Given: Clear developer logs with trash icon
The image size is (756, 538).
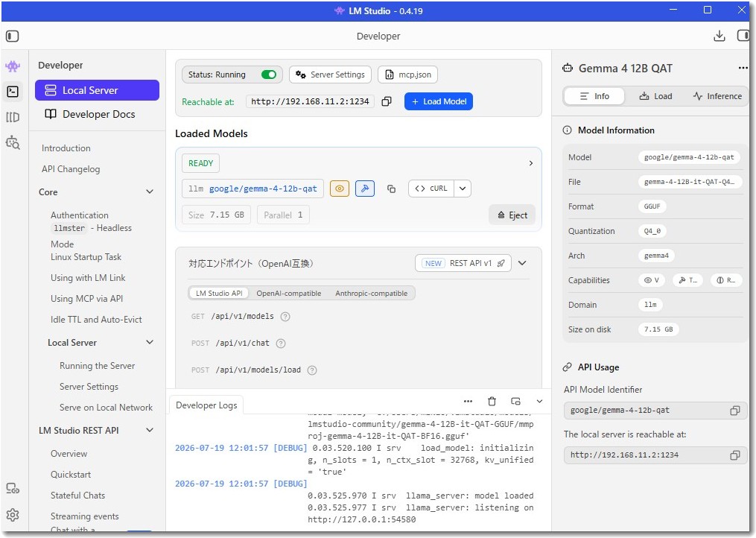Looking at the screenshot, I should pos(492,401).
